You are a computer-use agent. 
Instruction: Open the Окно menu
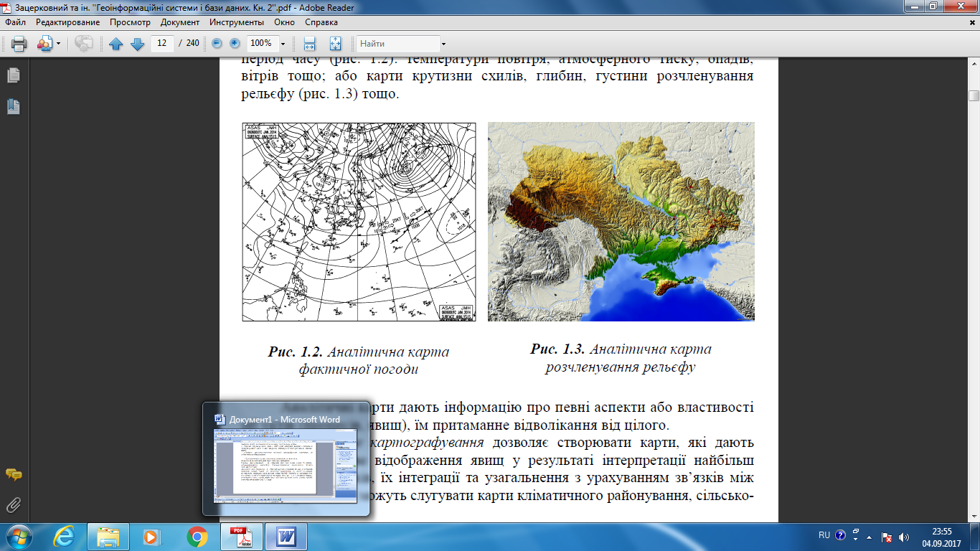(284, 22)
